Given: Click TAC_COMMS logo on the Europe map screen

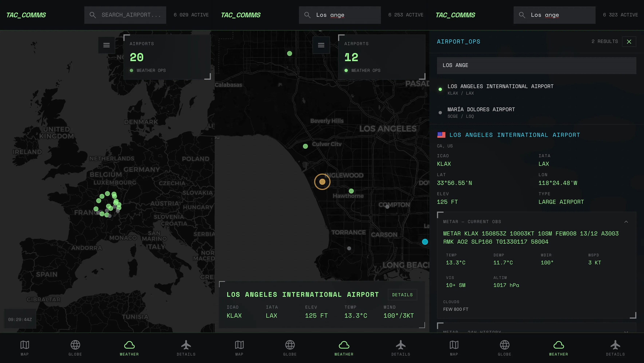Looking at the screenshot, I should (x=26, y=15).
